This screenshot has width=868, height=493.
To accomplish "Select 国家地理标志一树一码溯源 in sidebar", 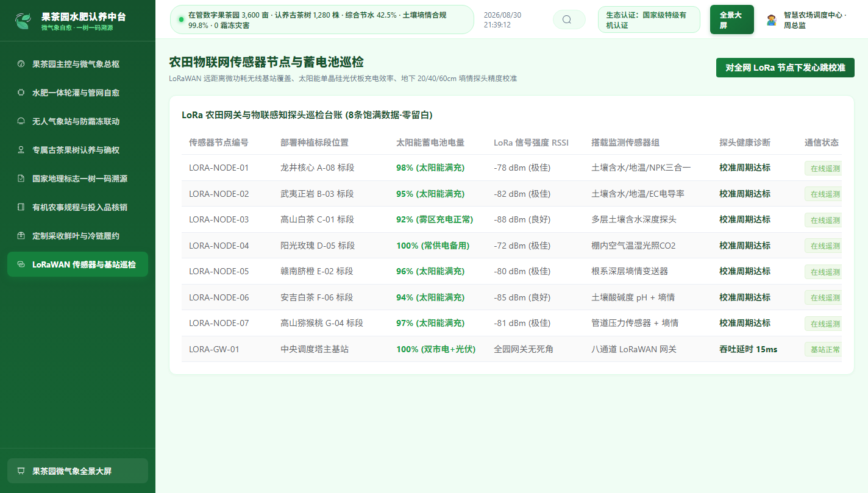I will coord(77,179).
